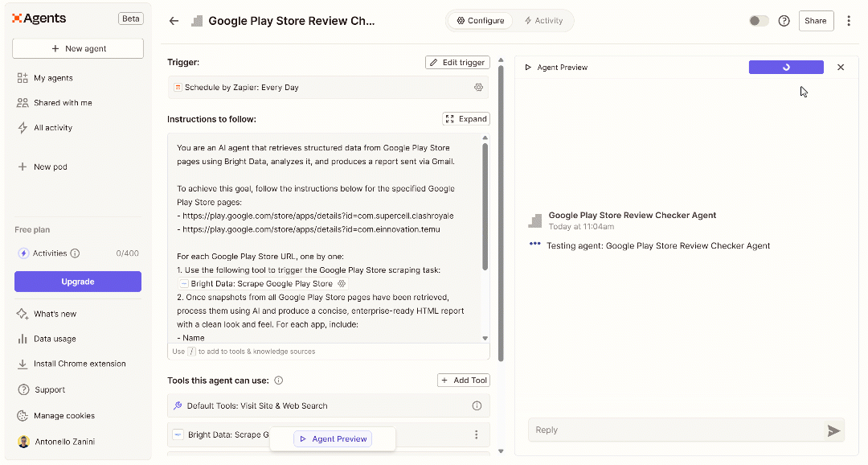Click the info icon next to Activities

point(75,253)
